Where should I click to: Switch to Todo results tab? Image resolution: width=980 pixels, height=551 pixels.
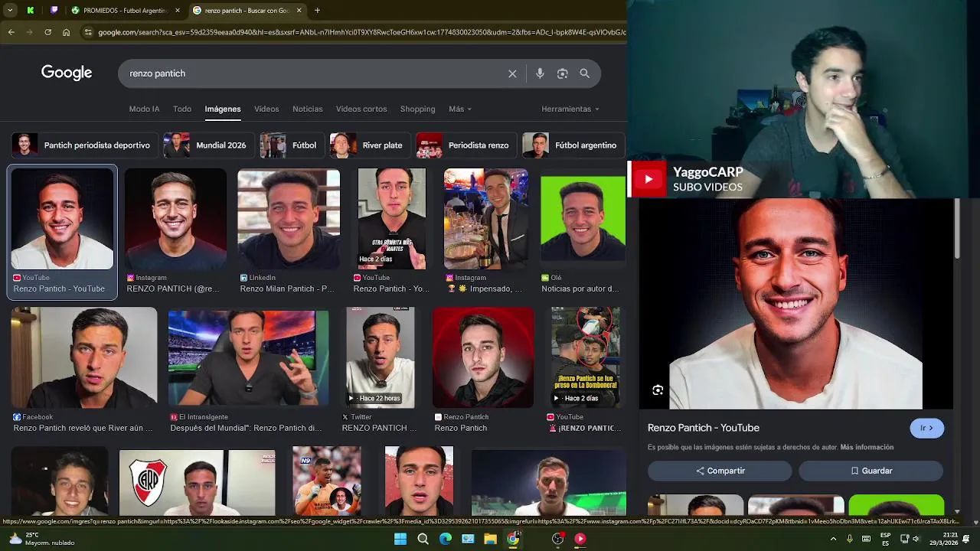182,109
